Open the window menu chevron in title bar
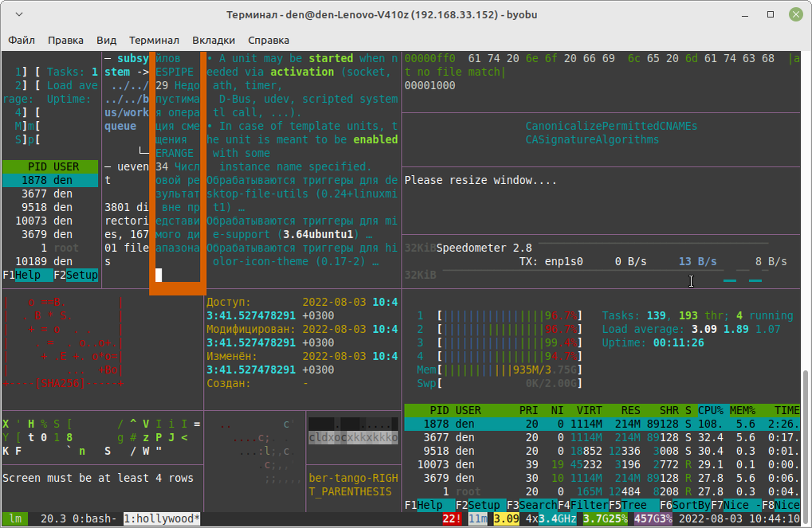 19,14
